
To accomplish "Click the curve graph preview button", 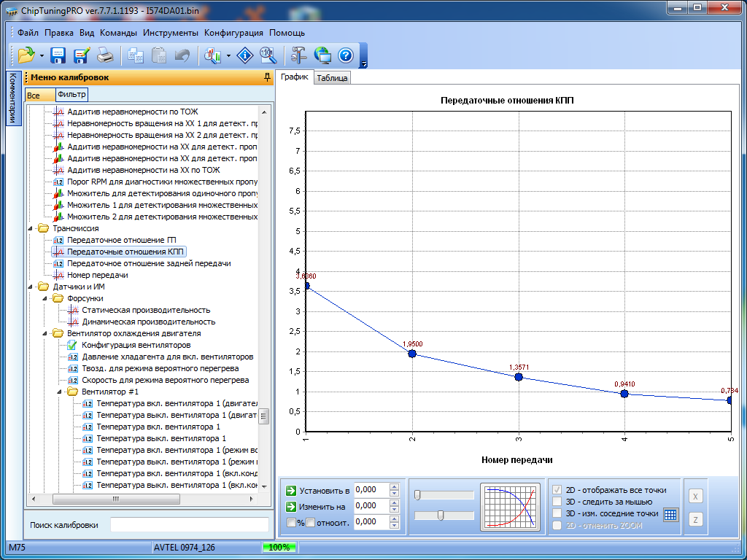I will point(511,506).
